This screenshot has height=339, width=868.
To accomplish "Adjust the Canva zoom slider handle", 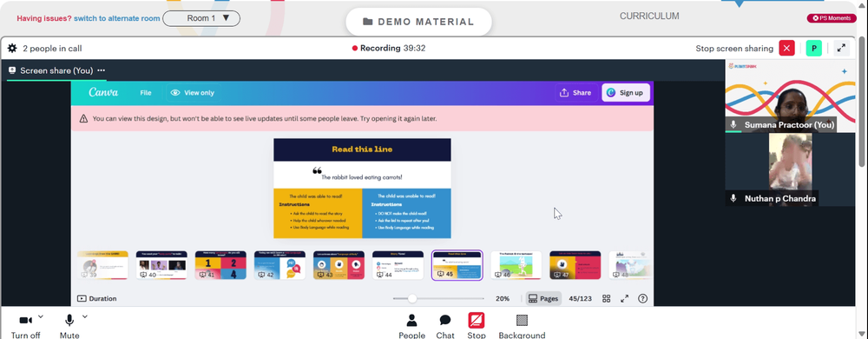I will pos(411,298).
